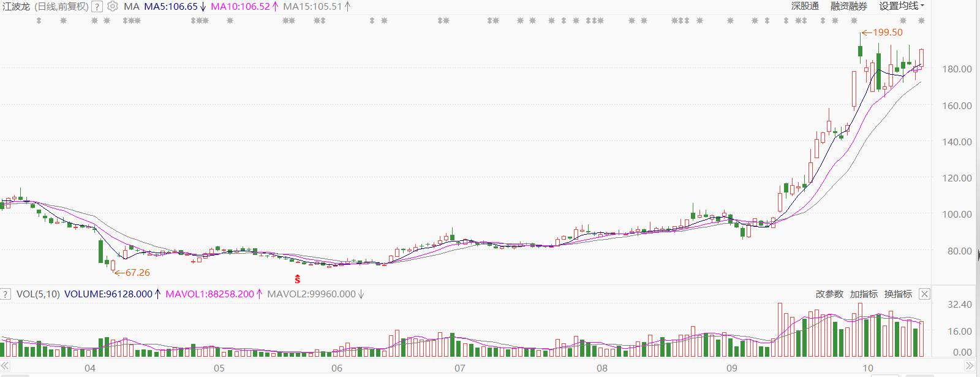Open the 设置均线 dropdown

(902, 6)
